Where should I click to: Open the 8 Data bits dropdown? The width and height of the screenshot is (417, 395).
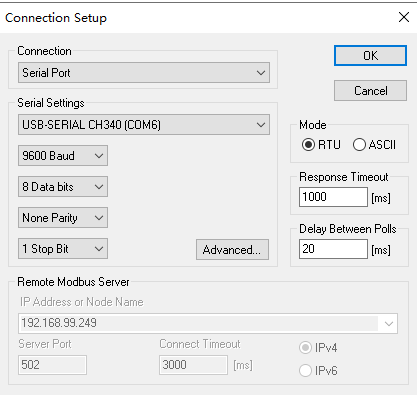click(63, 186)
